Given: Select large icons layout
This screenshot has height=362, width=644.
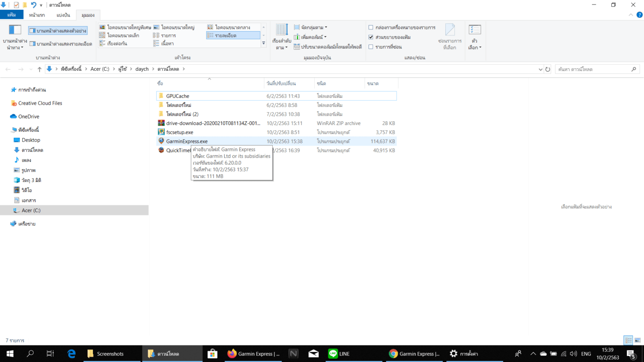Looking at the screenshot, I should [x=174, y=28].
